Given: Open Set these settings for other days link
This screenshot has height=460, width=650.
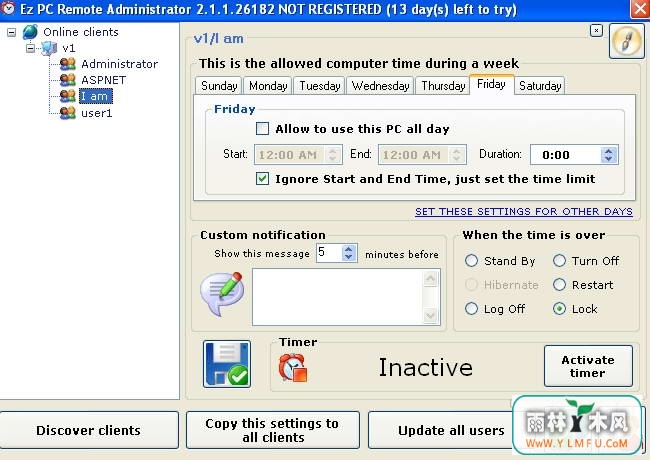Looking at the screenshot, I should [x=524, y=211].
